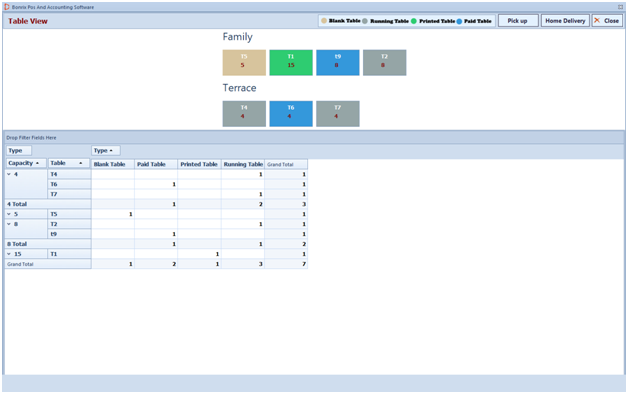Sort by the Capacity field header
Image resolution: width=628 pixels, height=394 pixels.
click(26, 163)
